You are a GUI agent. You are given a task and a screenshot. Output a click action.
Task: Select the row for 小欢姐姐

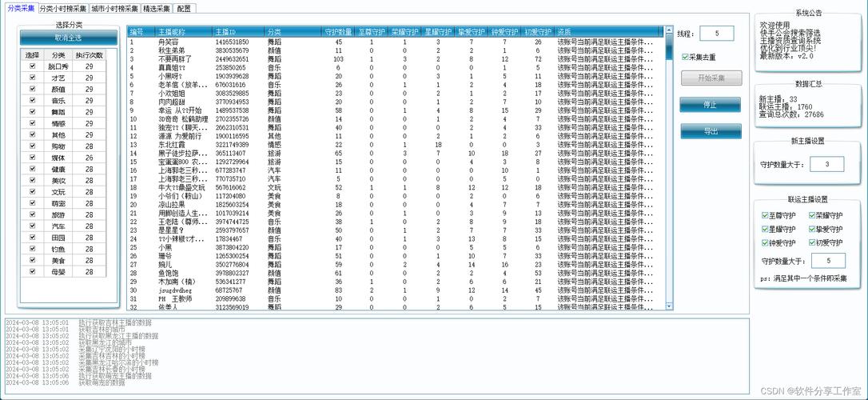pos(396,93)
